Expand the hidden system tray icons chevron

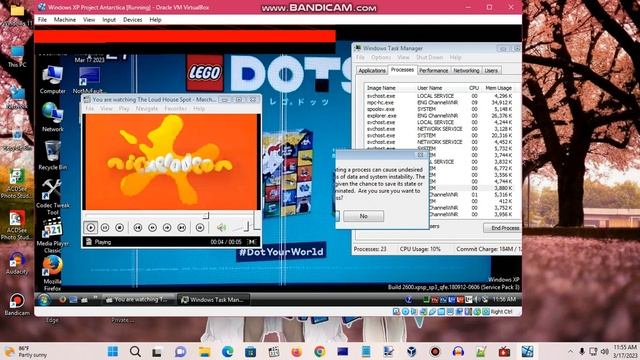point(570,351)
